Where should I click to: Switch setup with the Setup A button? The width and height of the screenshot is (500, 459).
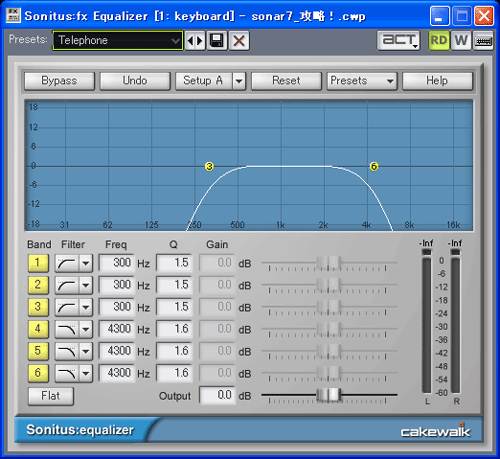(x=204, y=81)
